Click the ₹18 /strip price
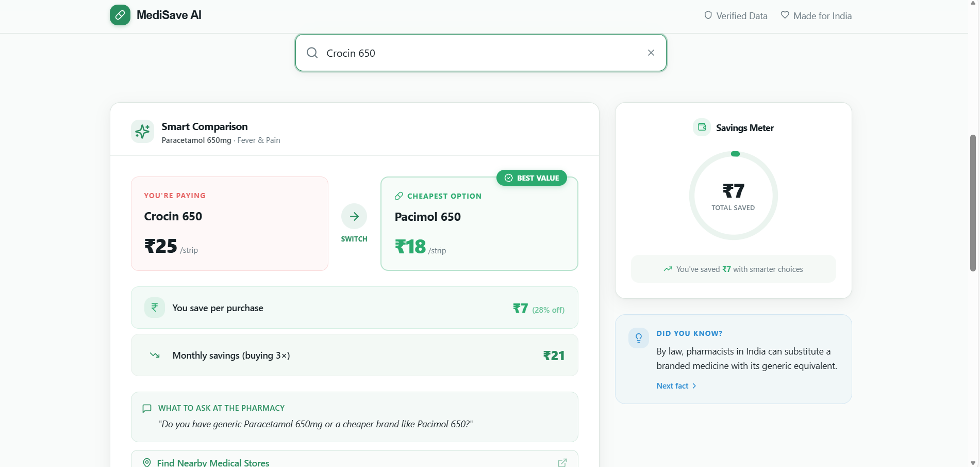 pos(421,247)
